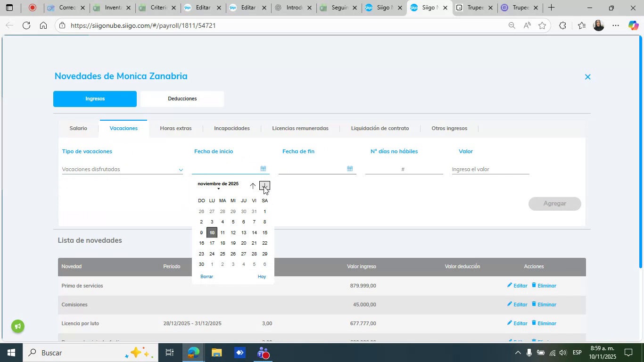Image resolution: width=644 pixels, height=362 pixels.
Task: Open the notification center icon
Action: click(x=628, y=353)
